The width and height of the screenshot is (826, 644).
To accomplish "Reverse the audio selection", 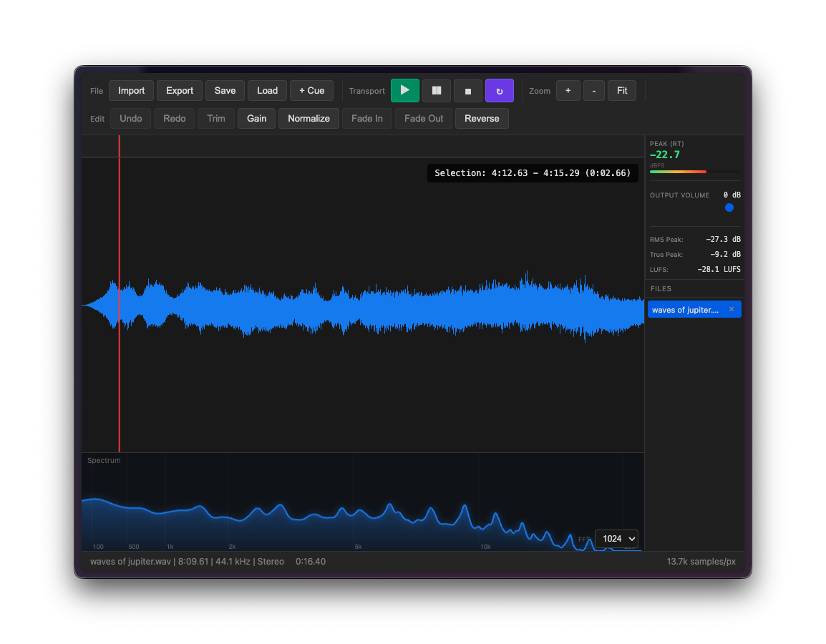I will pos(482,119).
